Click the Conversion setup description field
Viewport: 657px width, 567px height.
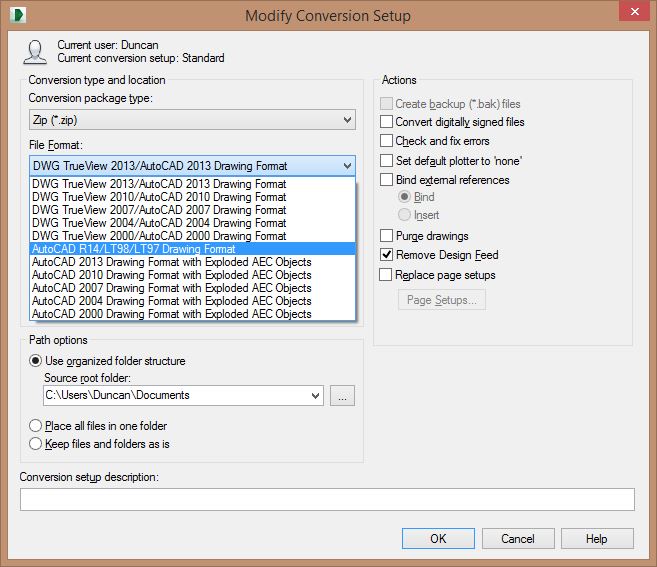(327, 499)
